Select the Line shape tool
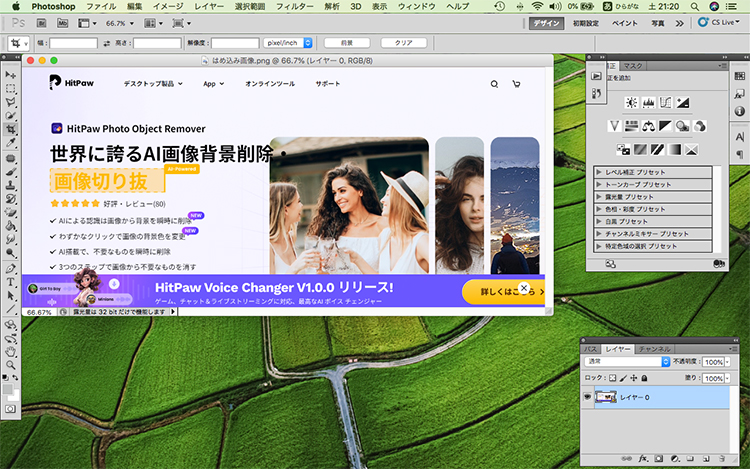 (11, 309)
